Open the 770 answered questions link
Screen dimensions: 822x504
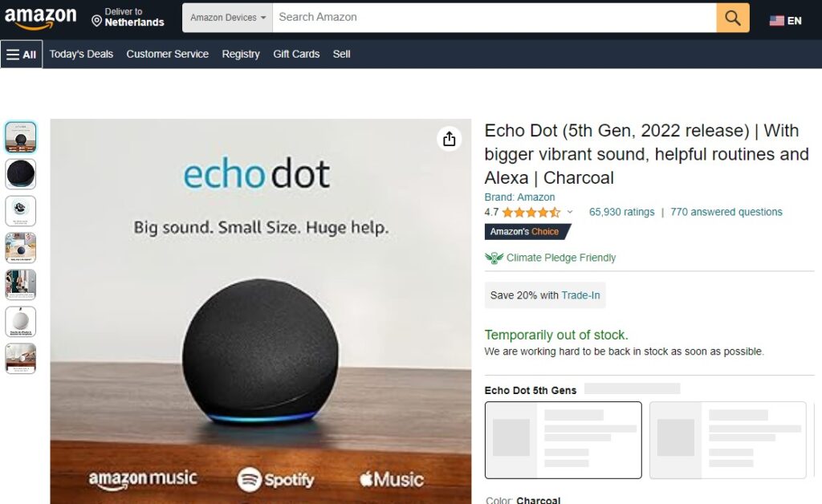[x=726, y=212]
